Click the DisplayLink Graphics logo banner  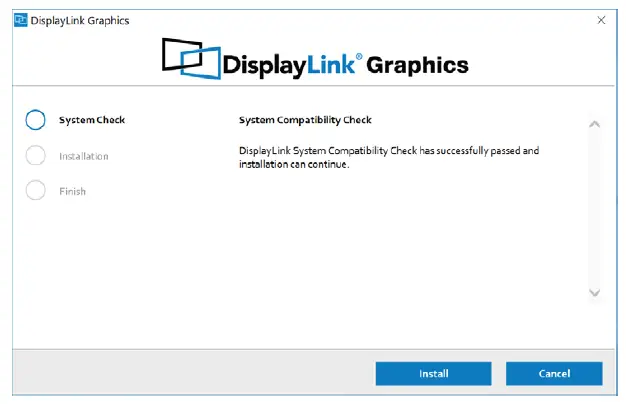click(315, 59)
